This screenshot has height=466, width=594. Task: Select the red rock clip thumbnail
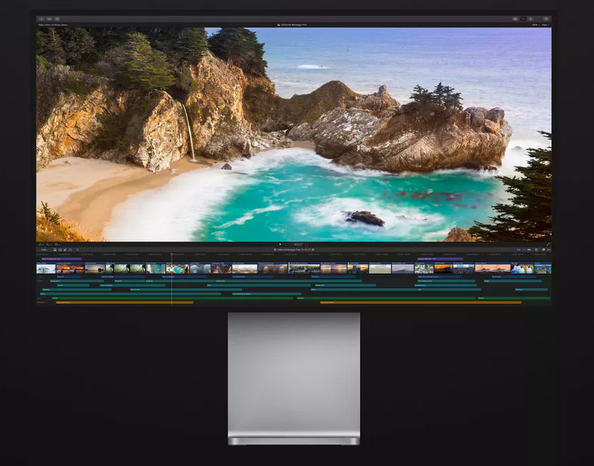(x=222, y=269)
